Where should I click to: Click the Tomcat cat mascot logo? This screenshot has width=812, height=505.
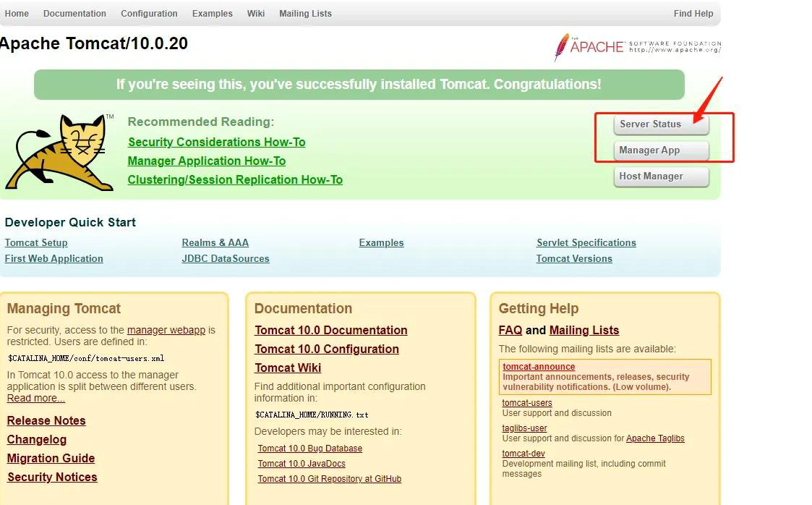click(59, 152)
